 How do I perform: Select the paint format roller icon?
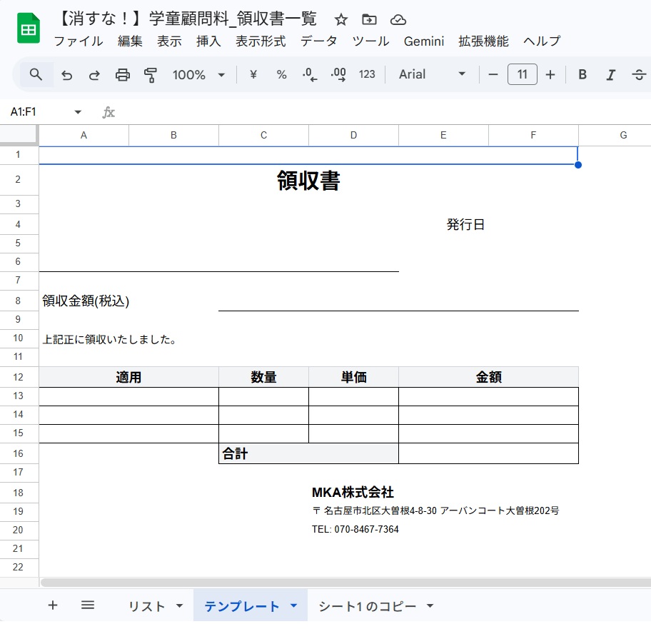pyautogui.click(x=151, y=75)
